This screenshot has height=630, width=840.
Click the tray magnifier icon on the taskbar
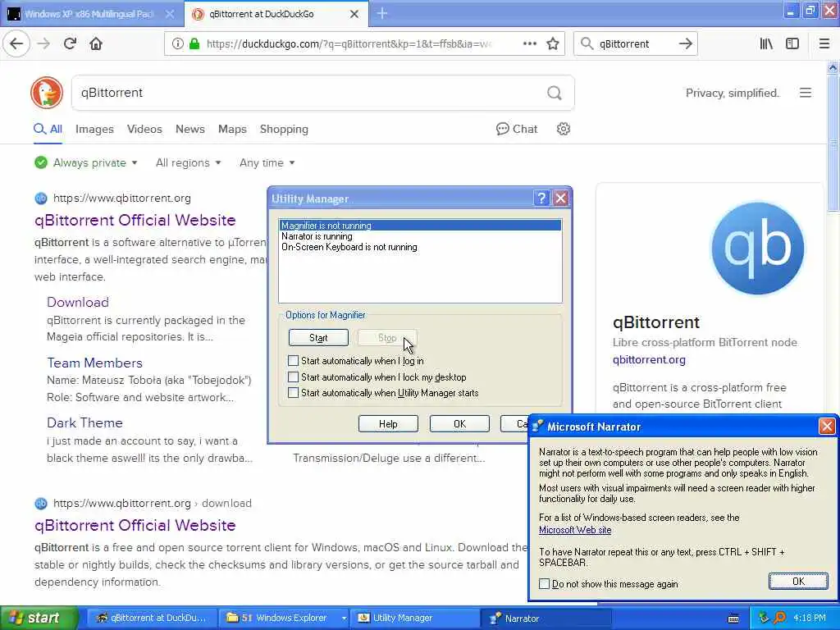pyautogui.click(x=780, y=618)
